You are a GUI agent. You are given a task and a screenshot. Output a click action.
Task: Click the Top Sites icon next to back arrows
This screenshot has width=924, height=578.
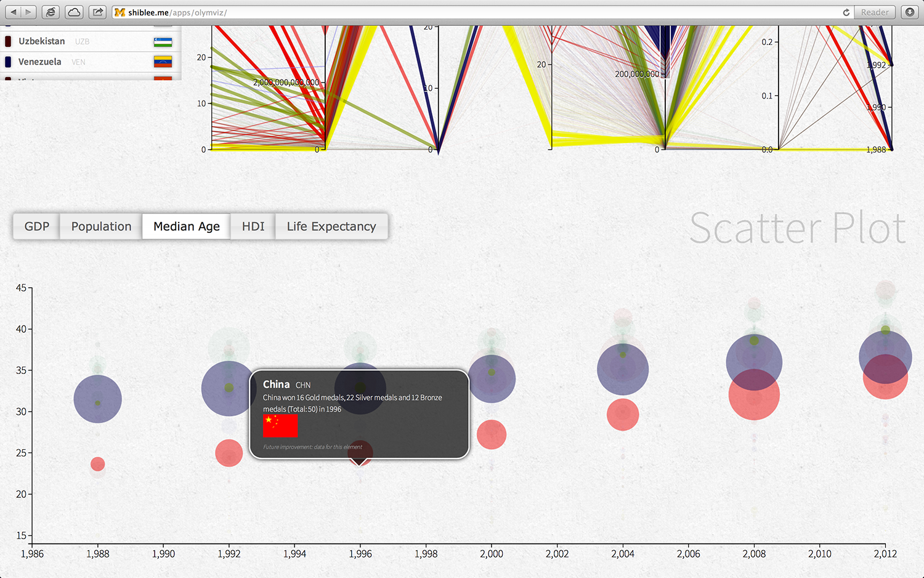tap(50, 12)
